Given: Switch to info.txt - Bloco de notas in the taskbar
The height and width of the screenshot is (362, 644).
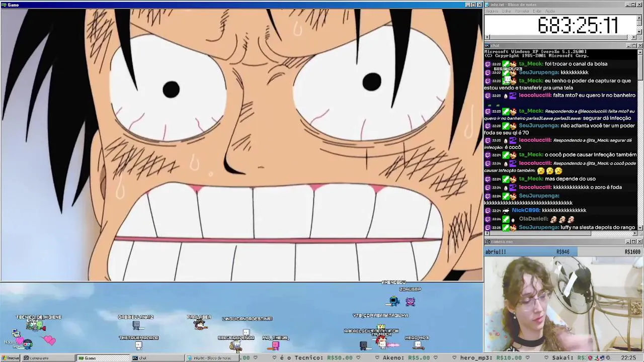Looking at the screenshot, I should (x=212, y=358).
